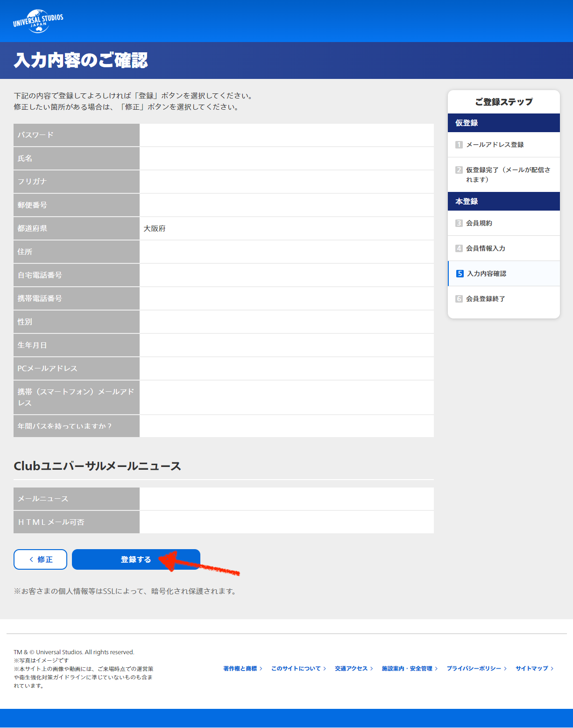Click the 携帯電話番号 row label

77,298
